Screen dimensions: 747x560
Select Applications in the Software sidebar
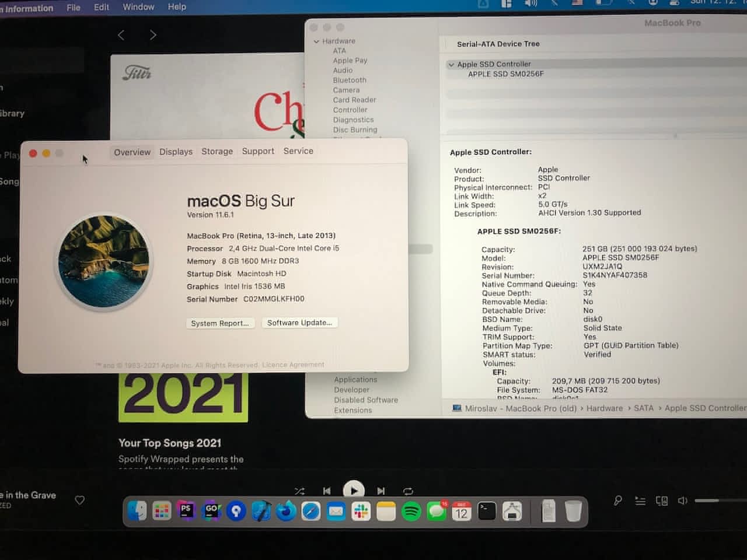pos(355,380)
